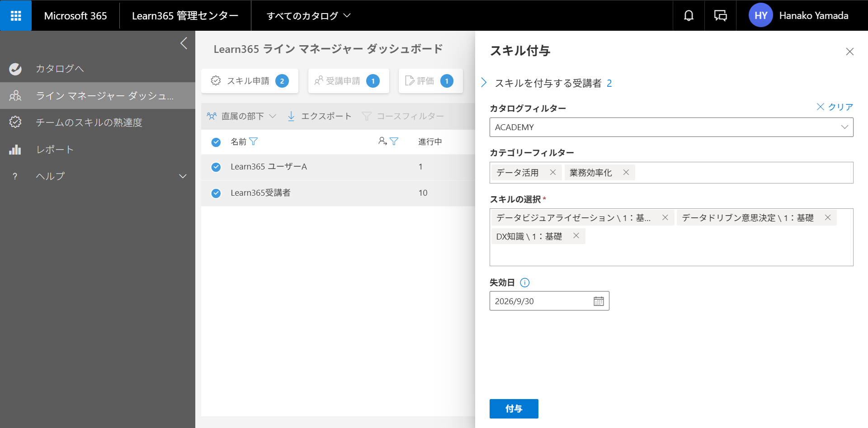The image size is (868, 428).
Task: Click the エクスポート button
Action: pos(319,116)
